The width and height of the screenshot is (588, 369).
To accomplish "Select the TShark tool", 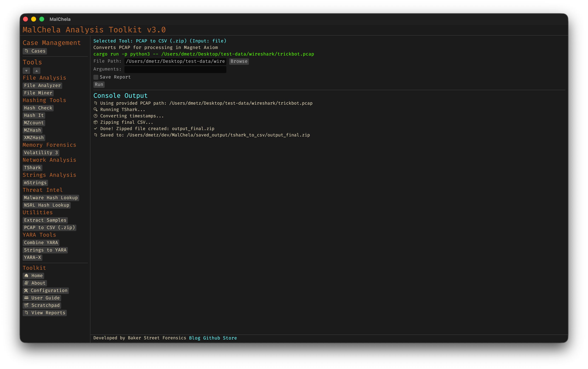I will point(33,168).
